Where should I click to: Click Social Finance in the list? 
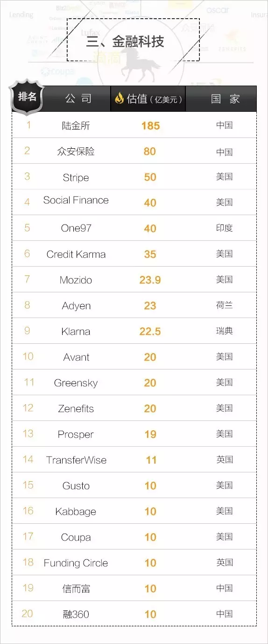pos(76,200)
